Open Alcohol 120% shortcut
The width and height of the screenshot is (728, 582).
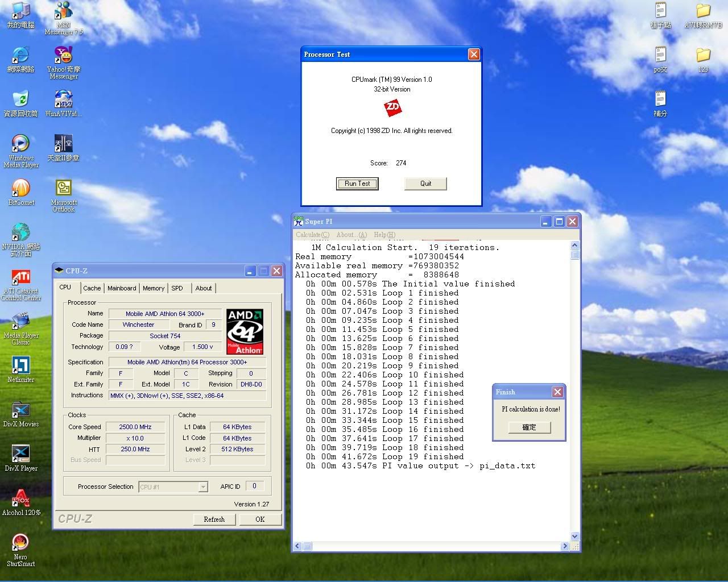pos(20,502)
